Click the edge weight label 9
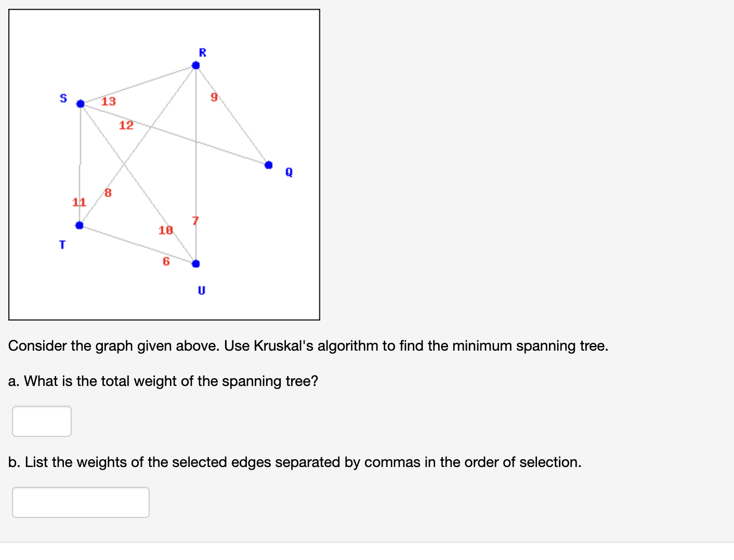This screenshot has width=734, height=560. point(214,97)
